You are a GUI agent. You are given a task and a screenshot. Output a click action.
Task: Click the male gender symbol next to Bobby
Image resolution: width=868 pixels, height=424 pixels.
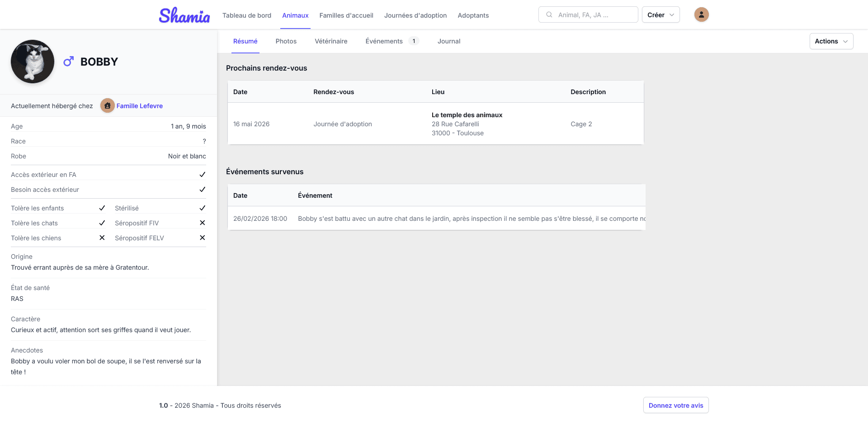pos(68,62)
